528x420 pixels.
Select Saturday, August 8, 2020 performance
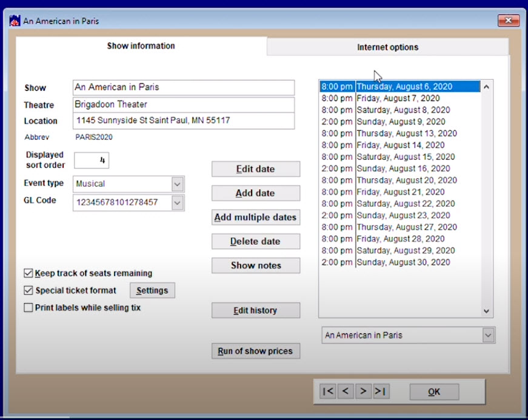(x=399, y=110)
